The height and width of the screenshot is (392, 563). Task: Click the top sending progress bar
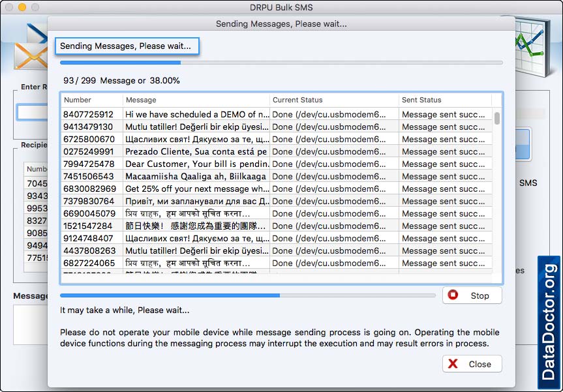pos(281,63)
